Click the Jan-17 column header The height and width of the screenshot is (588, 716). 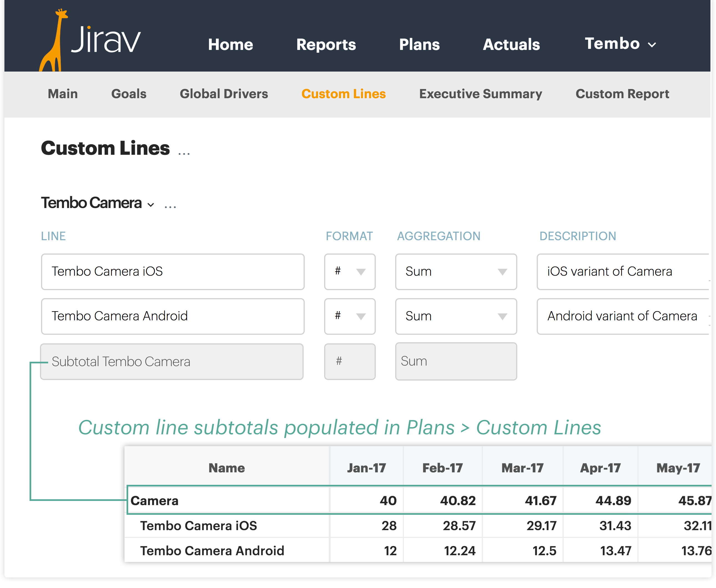(x=366, y=468)
